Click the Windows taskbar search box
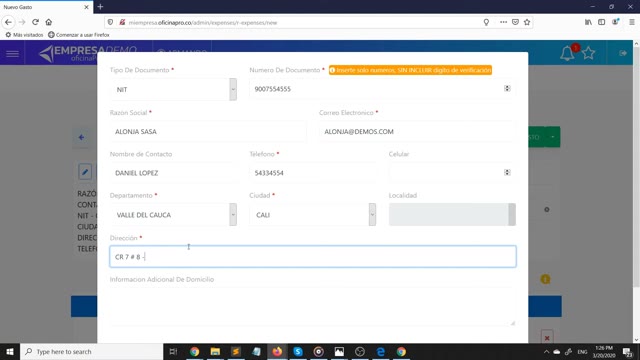 click(91, 351)
